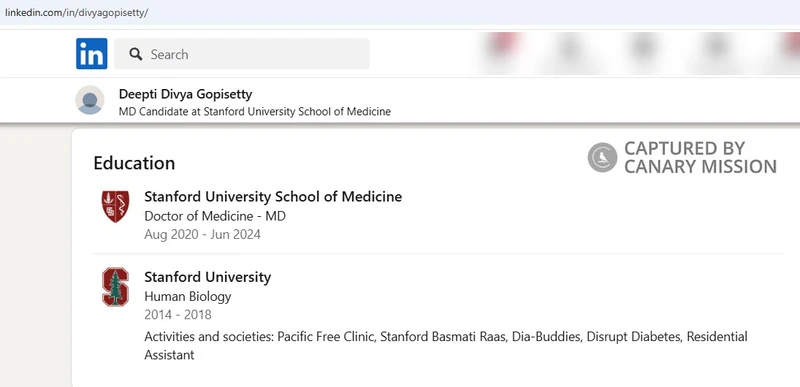Viewport: 800px width, 387px height.
Task: Open the Stanford University School of Medicine link
Action: [273, 196]
